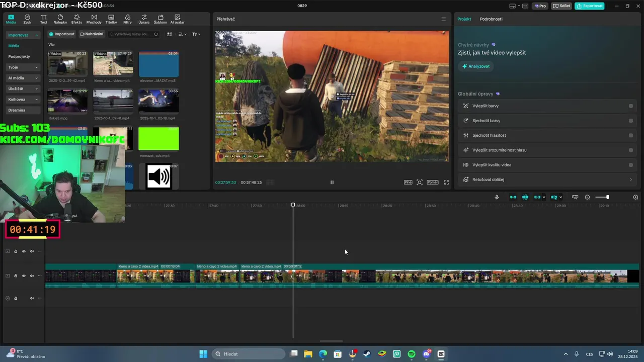Image resolution: width=644 pixels, height=362 pixels.
Task: Open the Přechody transitions tab
Action: click(94, 19)
